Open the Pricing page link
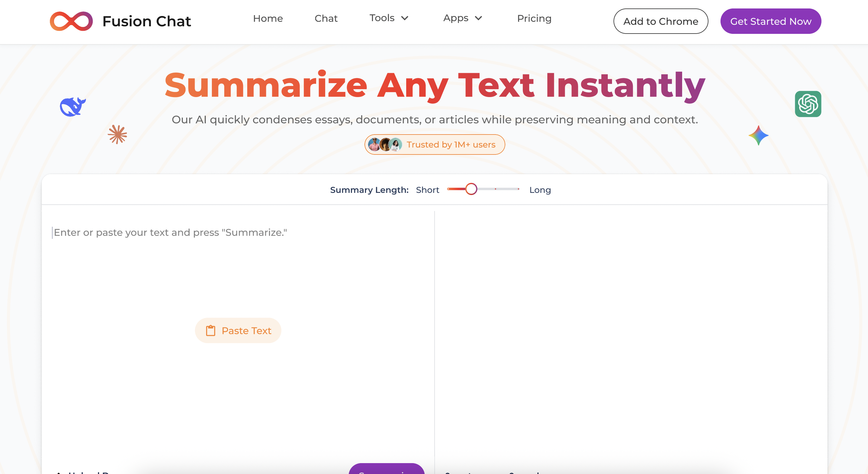The image size is (868, 474). click(x=534, y=18)
